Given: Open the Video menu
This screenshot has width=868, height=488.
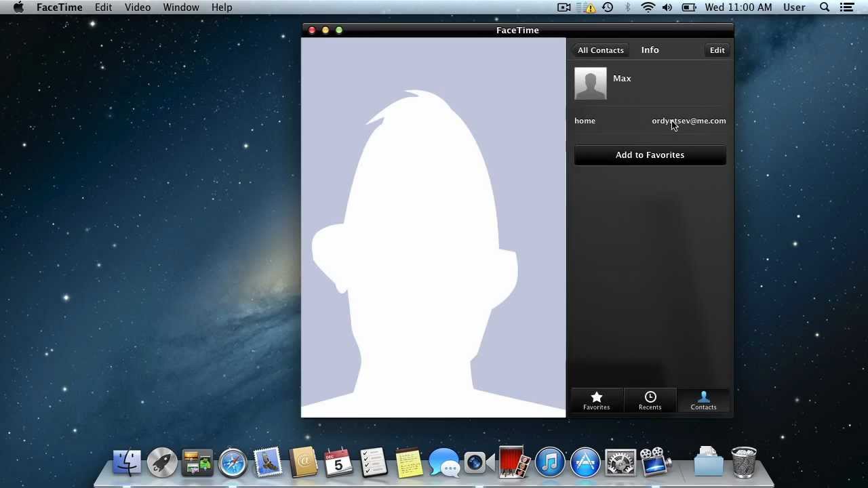Looking at the screenshot, I should 138,7.
